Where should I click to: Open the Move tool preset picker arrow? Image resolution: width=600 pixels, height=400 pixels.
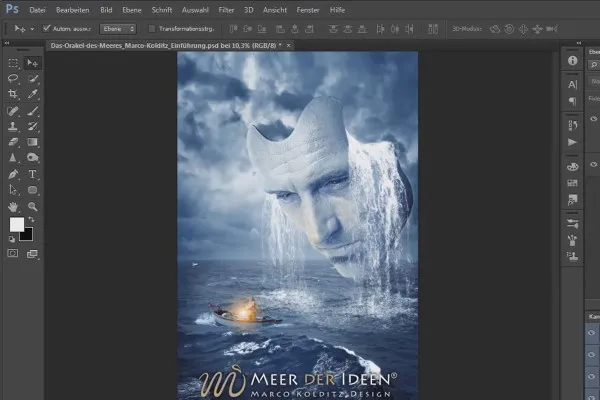[32, 29]
